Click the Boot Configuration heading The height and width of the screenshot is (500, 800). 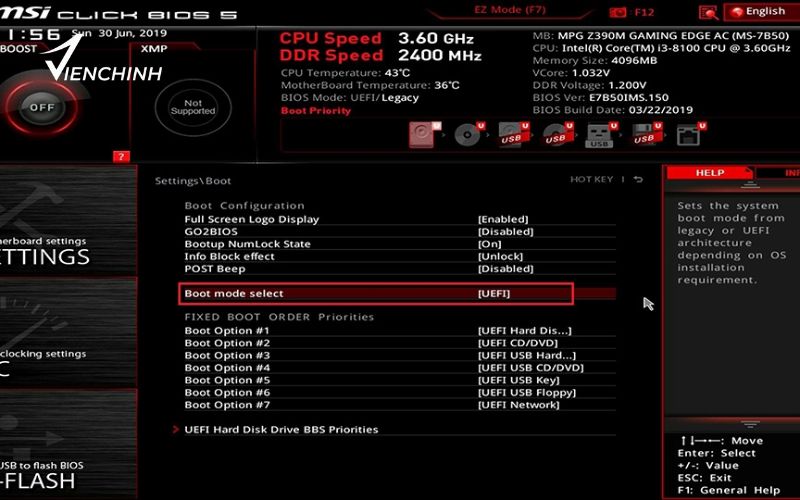pos(244,206)
